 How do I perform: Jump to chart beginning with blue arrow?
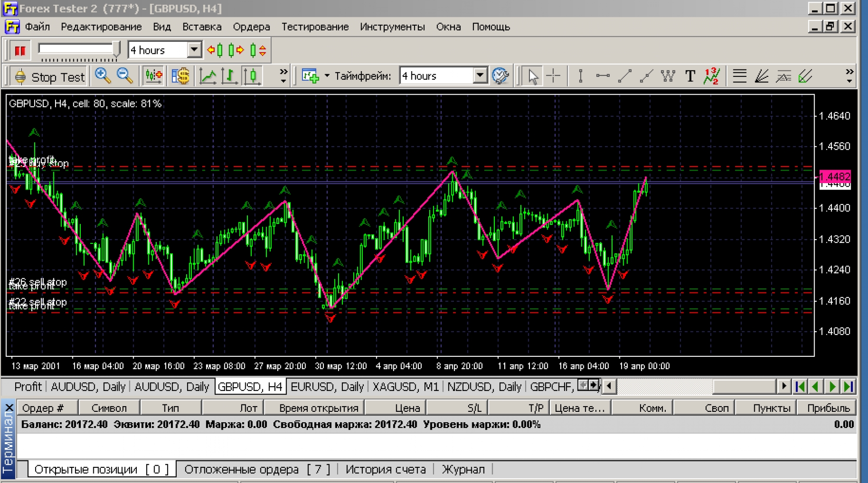click(x=801, y=386)
